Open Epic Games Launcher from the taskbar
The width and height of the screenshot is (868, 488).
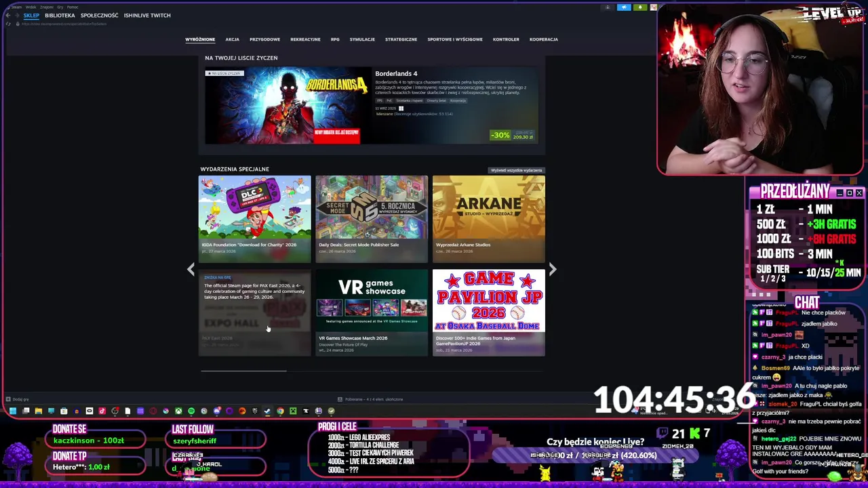click(255, 411)
